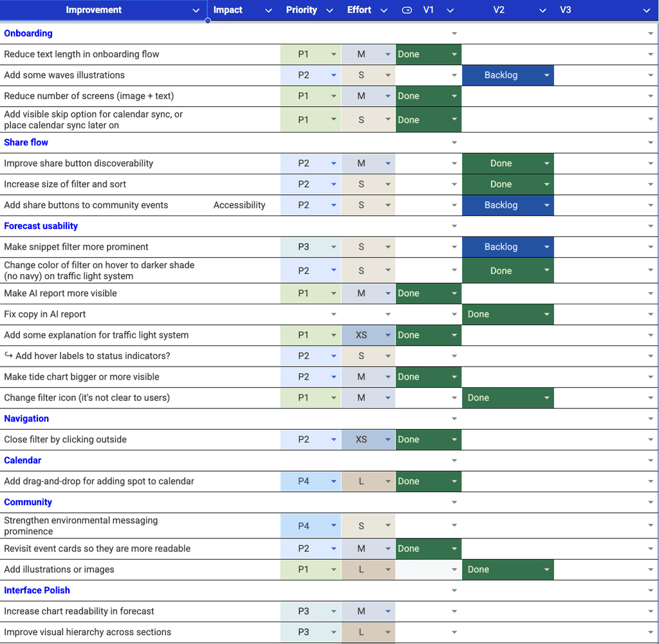This screenshot has height=644, width=659.
Task: Open Backlog chip for Make snippet filter more prominent
Action: pos(508,247)
